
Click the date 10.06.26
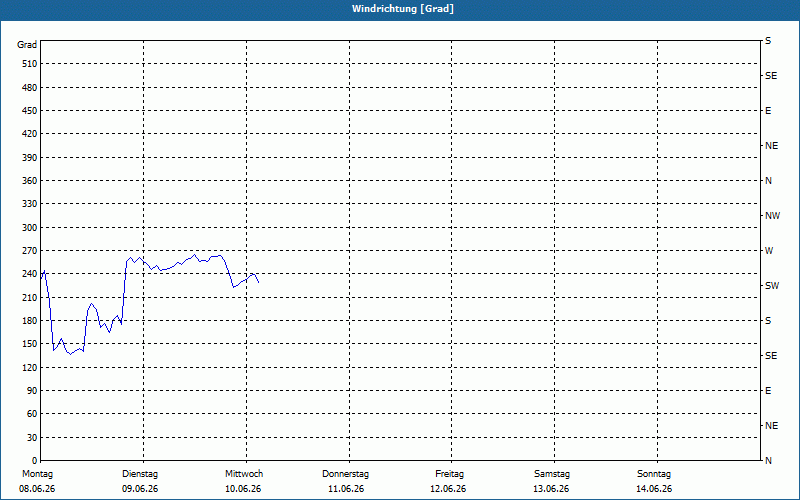point(243,489)
